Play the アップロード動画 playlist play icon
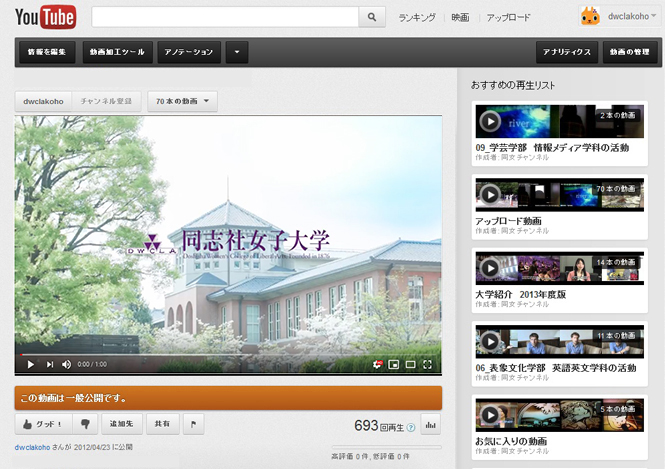This screenshot has height=469, width=665. [490, 195]
